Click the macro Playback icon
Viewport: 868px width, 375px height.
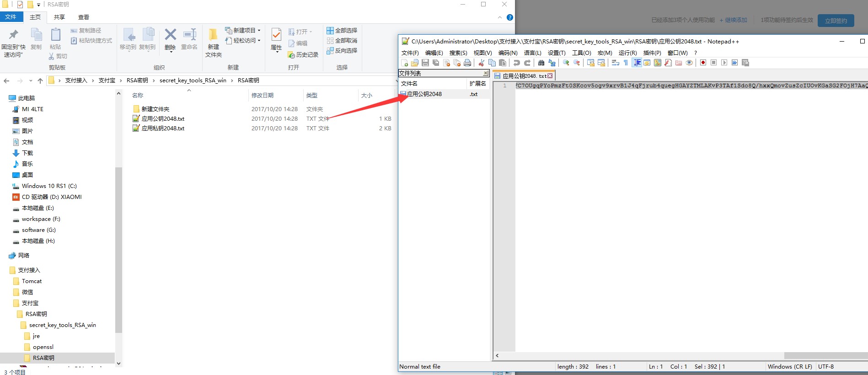[x=724, y=63]
